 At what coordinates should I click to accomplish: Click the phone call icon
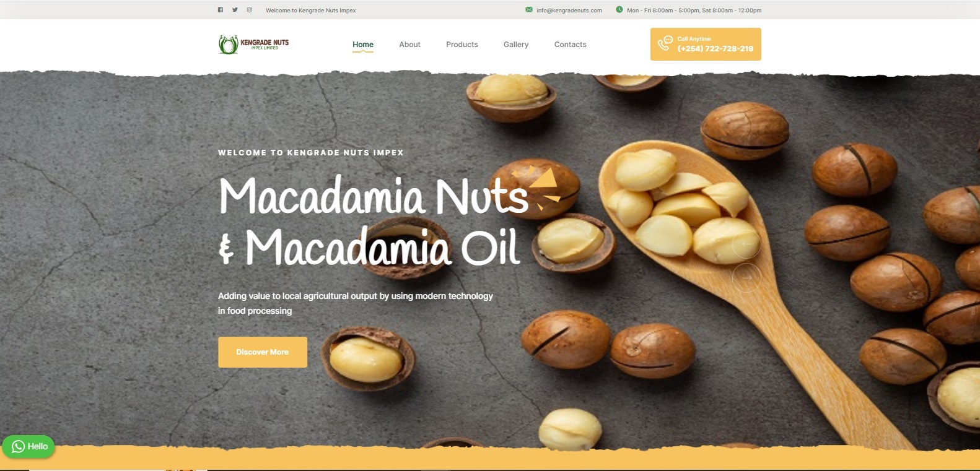tap(665, 43)
